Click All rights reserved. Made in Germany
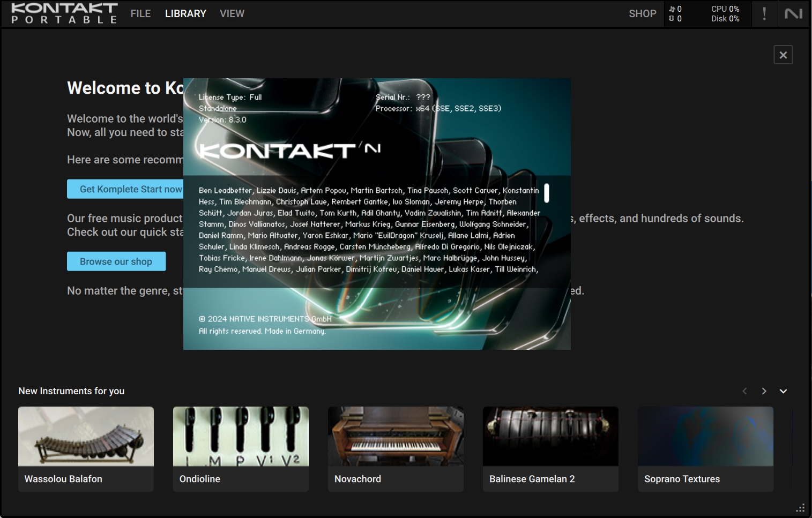The height and width of the screenshot is (518, 812). coord(262,331)
